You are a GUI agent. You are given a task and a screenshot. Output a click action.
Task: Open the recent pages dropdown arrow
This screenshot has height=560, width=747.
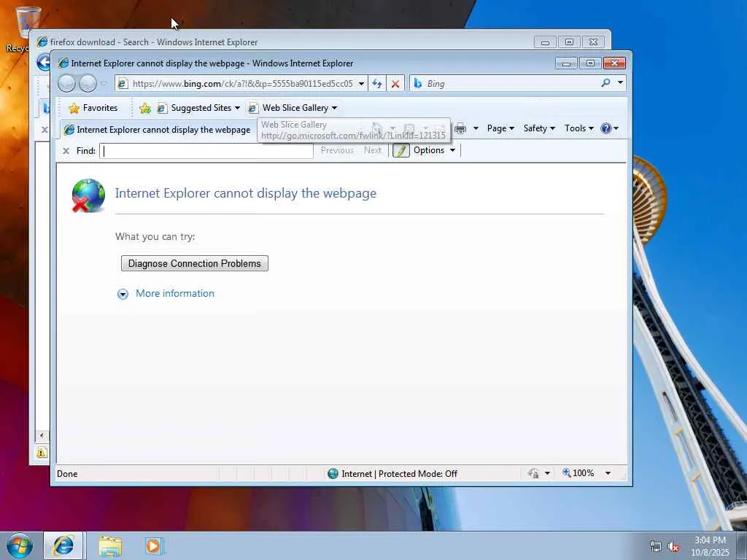click(x=104, y=84)
